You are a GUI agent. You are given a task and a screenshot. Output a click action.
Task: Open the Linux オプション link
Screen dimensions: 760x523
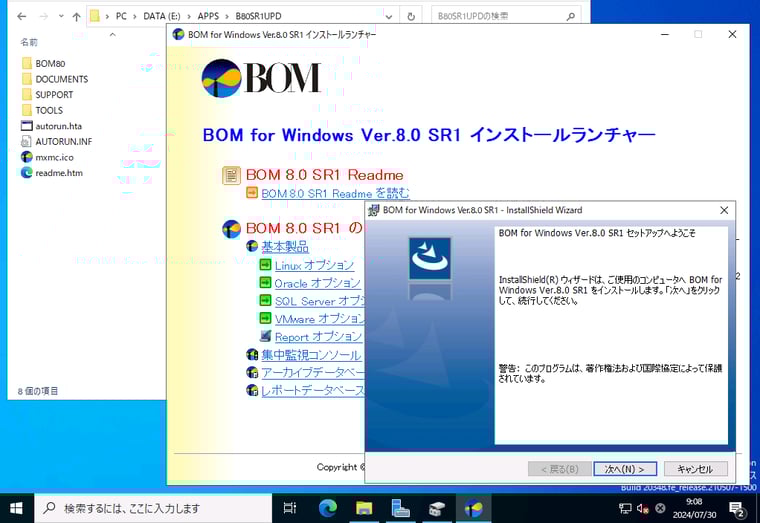point(315,265)
